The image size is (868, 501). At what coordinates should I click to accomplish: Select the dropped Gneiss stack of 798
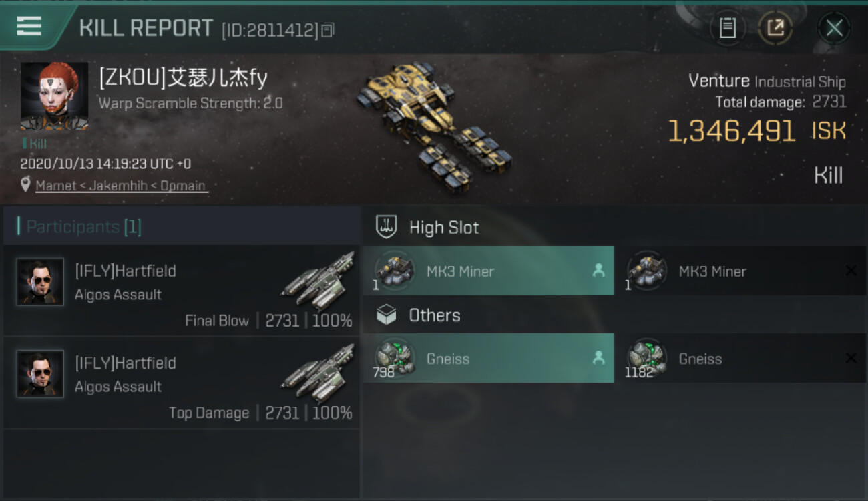point(489,358)
